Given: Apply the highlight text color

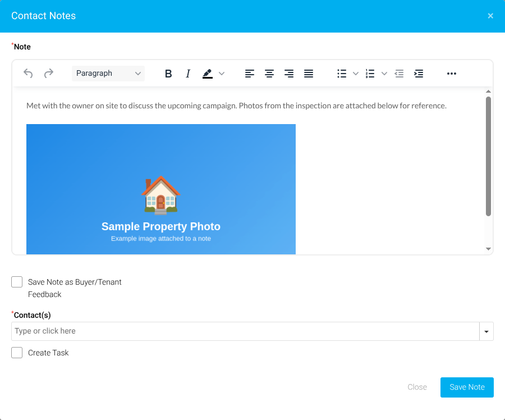Looking at the screenshot, I should (208, 74).
